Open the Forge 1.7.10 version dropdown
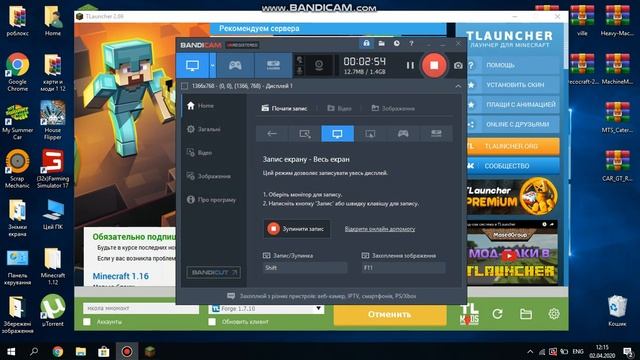Viewport: 640px width, 360px height. 266,309
